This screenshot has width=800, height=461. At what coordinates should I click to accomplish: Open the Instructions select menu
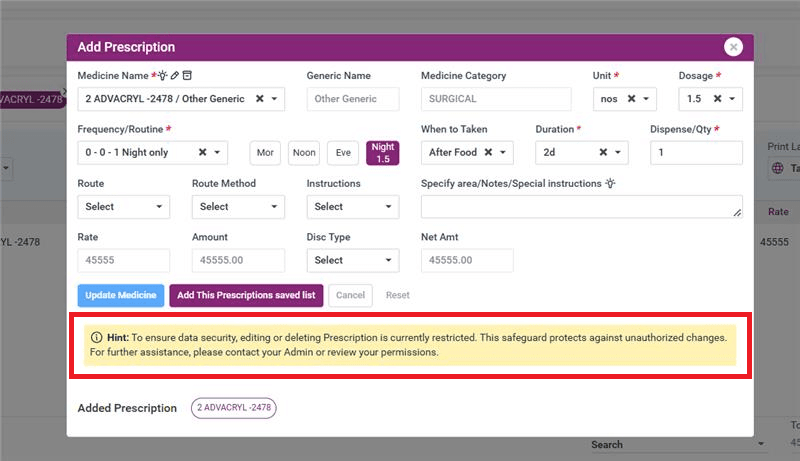click(x=352, y=207)
